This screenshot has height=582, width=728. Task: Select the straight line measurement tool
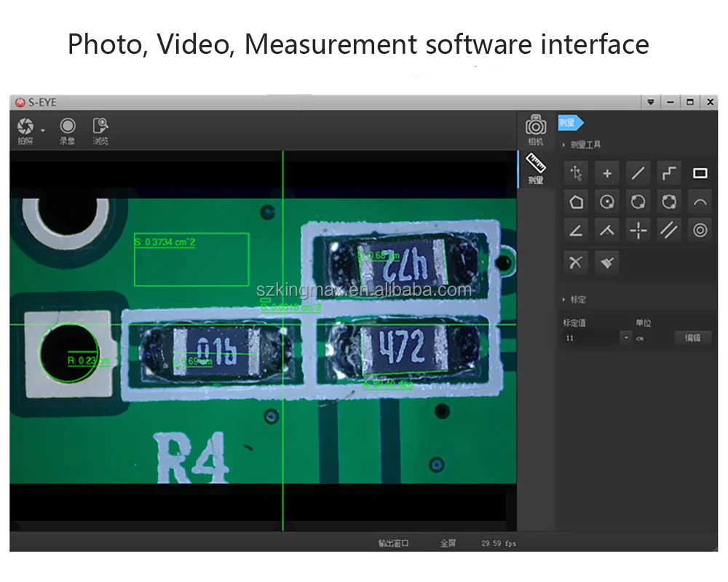tap(638, 173)
